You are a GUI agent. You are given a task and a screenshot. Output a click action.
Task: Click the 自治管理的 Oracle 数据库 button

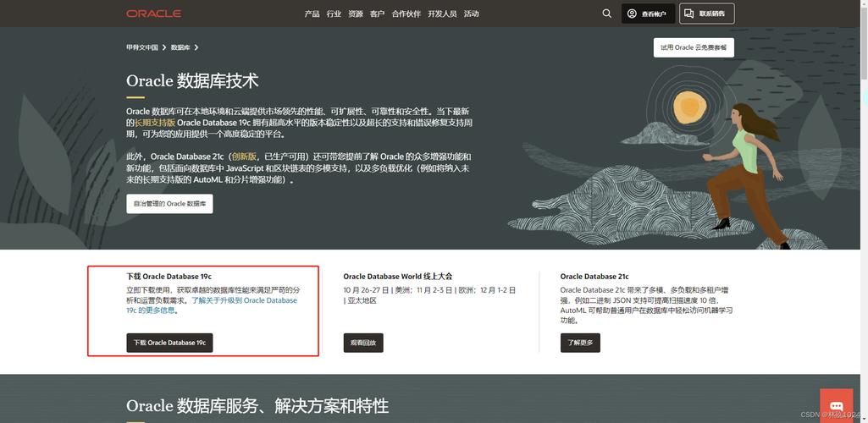(169, 204)
